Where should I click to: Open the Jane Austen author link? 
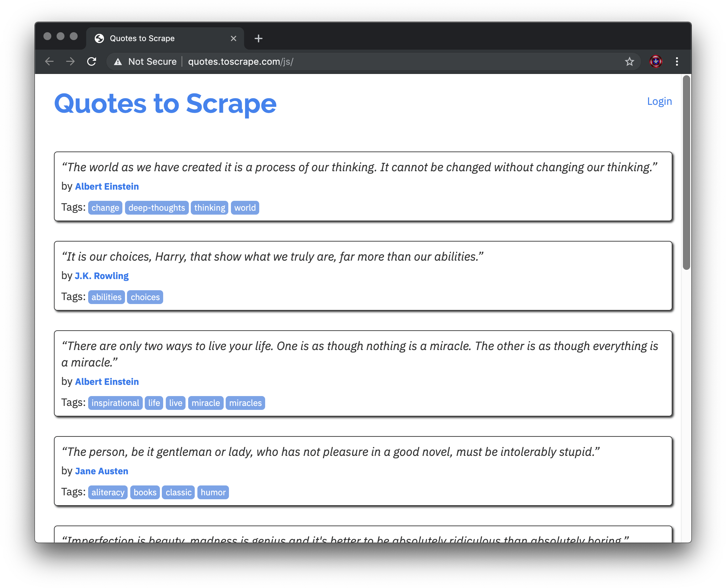(102, 471)
